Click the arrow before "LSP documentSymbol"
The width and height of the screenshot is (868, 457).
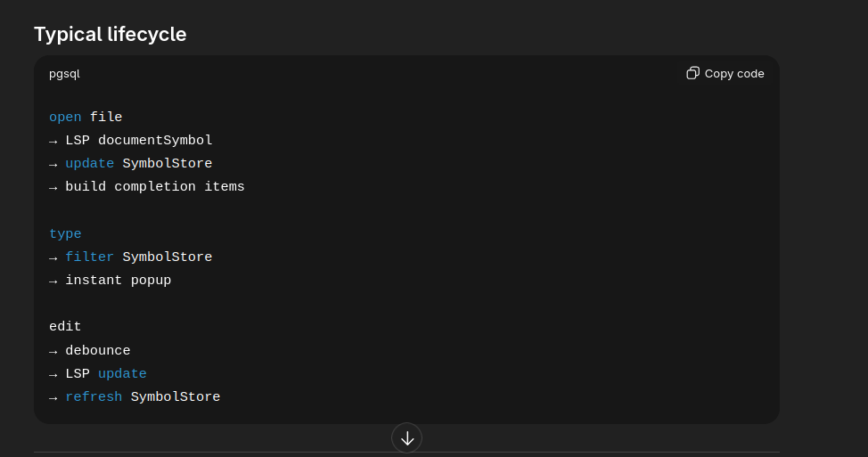click(x=53, y=142)
